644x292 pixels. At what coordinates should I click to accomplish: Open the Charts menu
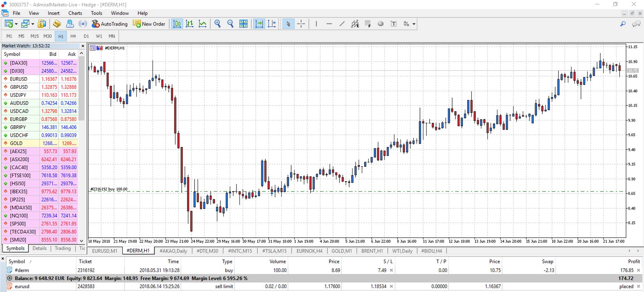coord(75,13)
